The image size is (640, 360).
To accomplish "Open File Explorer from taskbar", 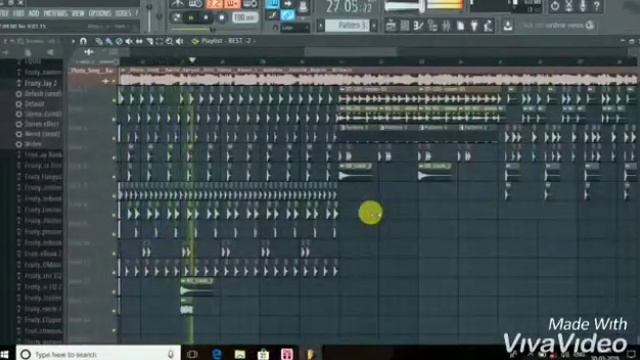I will tap(240, 354).
